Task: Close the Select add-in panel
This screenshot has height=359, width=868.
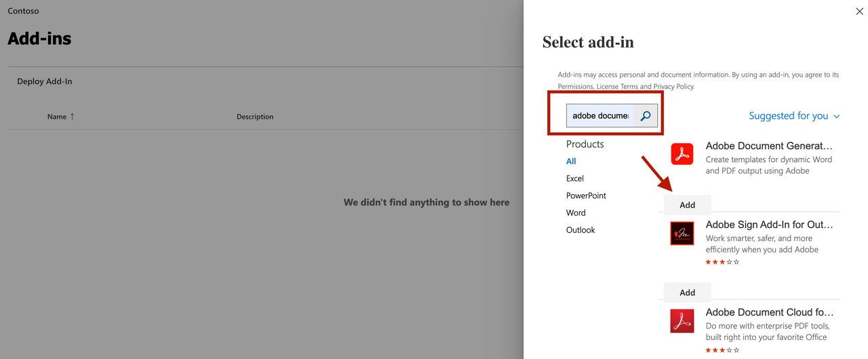Action: tap(860, 11)
